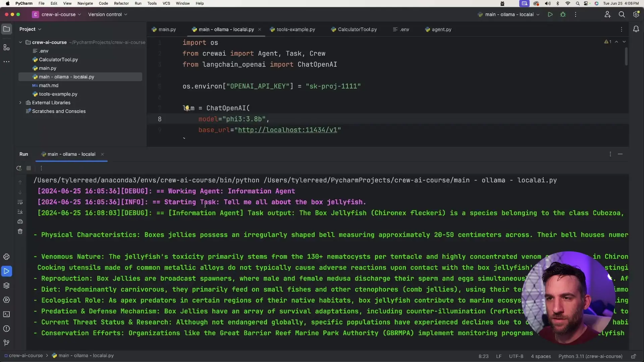644x362 pixels.
Task: Rerun the program in Run panel
Action: pos(19,168)
